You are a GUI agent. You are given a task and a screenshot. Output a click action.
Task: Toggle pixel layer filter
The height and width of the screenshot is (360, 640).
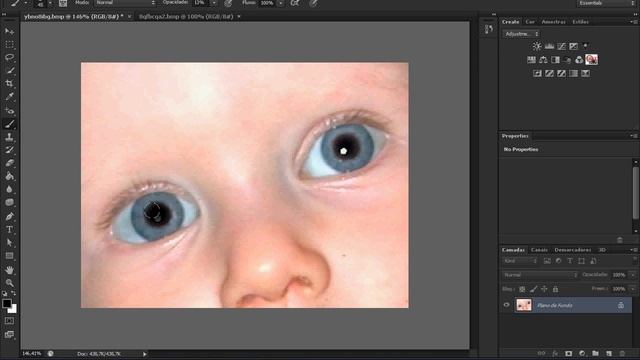(547, 261)
